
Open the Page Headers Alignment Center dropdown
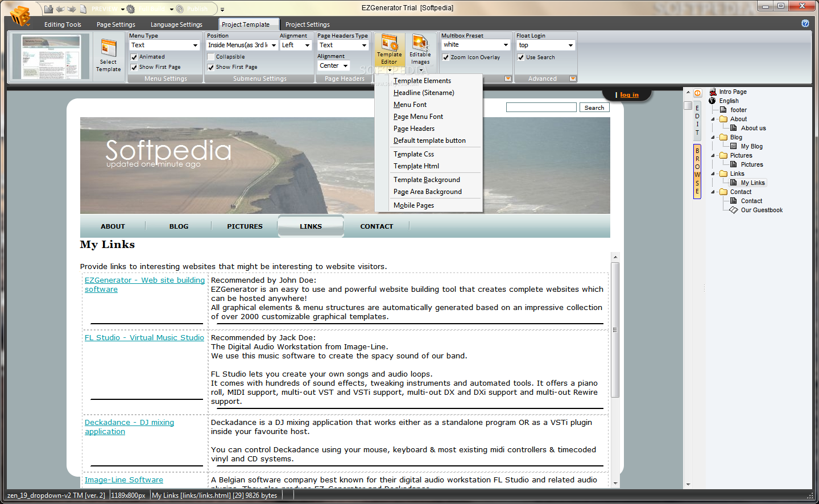point(334,65)
